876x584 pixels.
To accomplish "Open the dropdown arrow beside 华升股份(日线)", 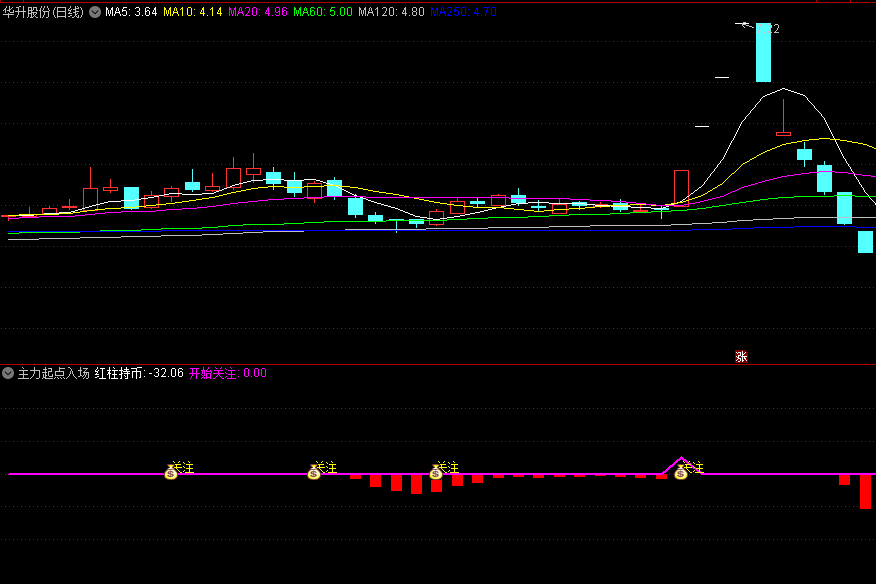I will point(95,12).
